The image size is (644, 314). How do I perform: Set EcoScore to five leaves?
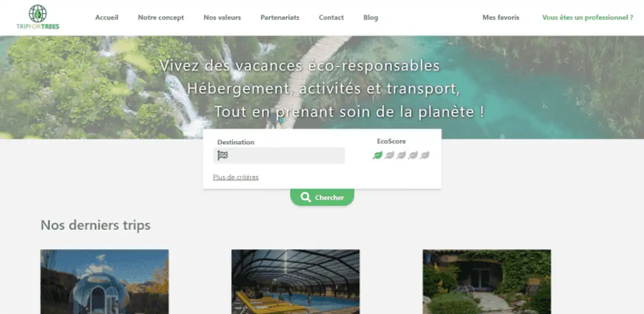pos(425,155)
